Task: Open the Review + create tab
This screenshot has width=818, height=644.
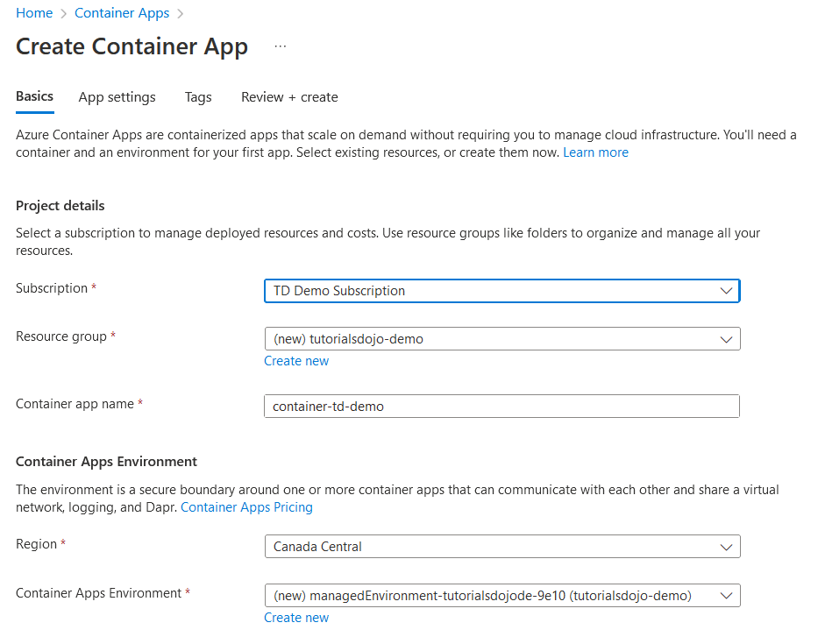Action: tap(289, 97)
